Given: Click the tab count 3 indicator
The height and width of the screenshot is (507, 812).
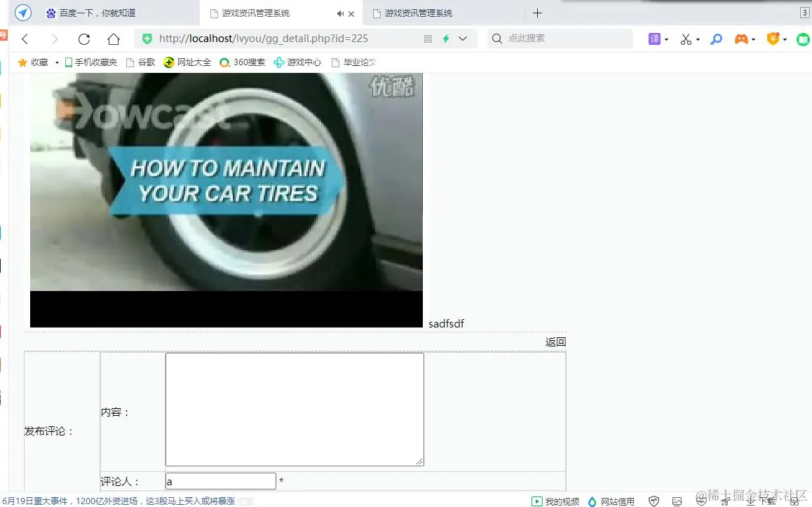Looking at the screenshot, I should (805, 13).
